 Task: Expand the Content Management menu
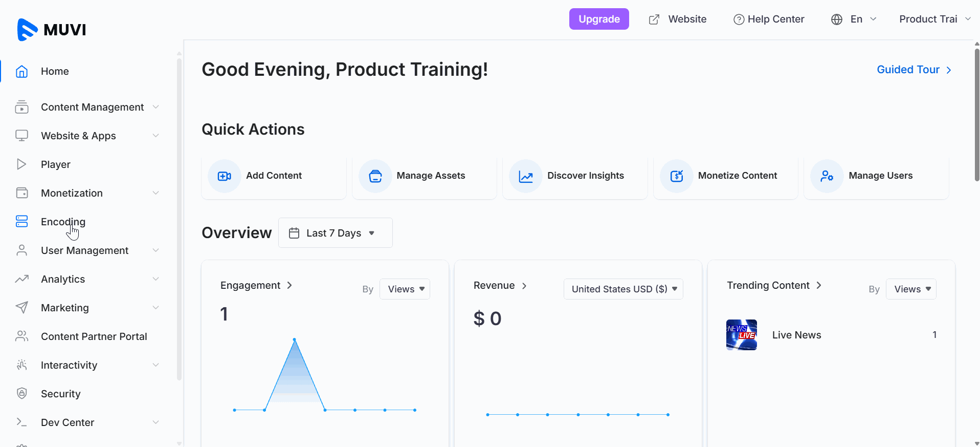pyautogui.click(x=87, y=107)
